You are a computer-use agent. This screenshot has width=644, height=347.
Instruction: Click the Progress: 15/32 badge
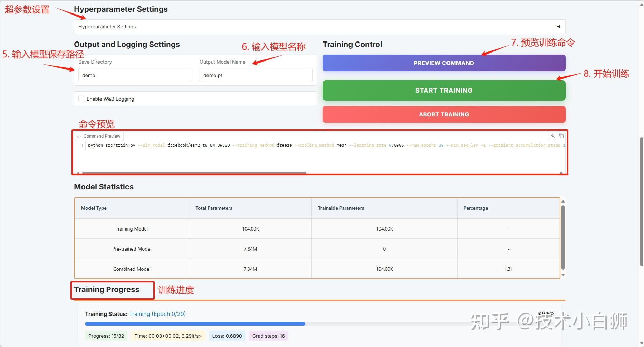coord(106,336)
